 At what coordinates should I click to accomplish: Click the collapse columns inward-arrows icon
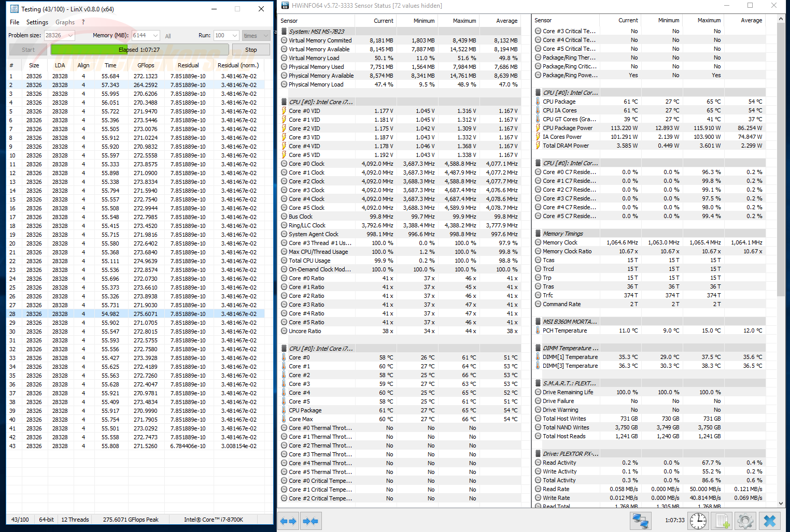311,521
